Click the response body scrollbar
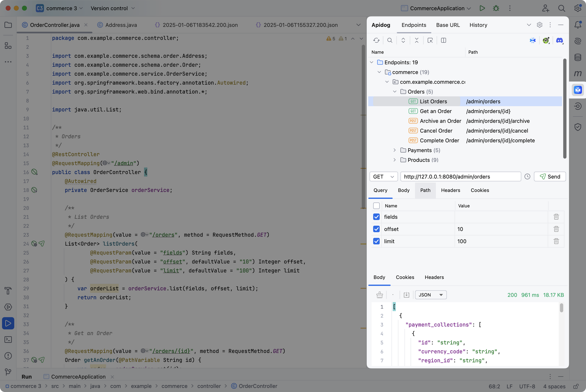Viewport: 586px width, 392px height. coord(561,308)
